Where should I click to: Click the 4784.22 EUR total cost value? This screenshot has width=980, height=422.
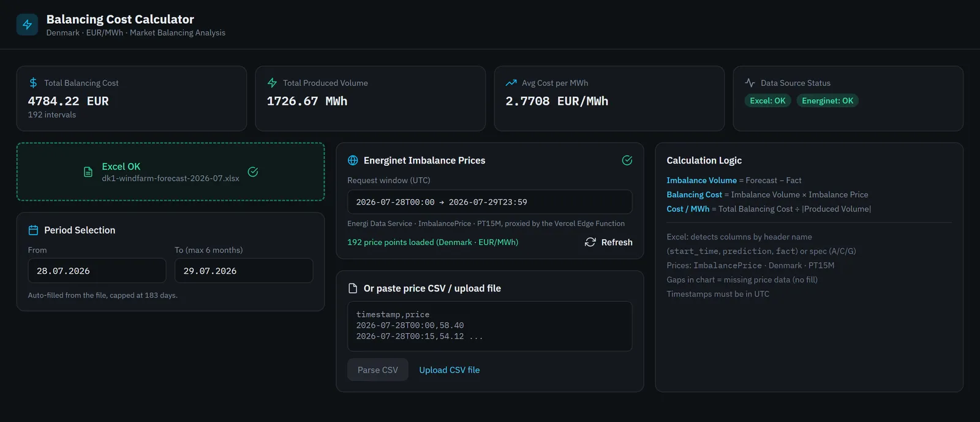point(68,101)
